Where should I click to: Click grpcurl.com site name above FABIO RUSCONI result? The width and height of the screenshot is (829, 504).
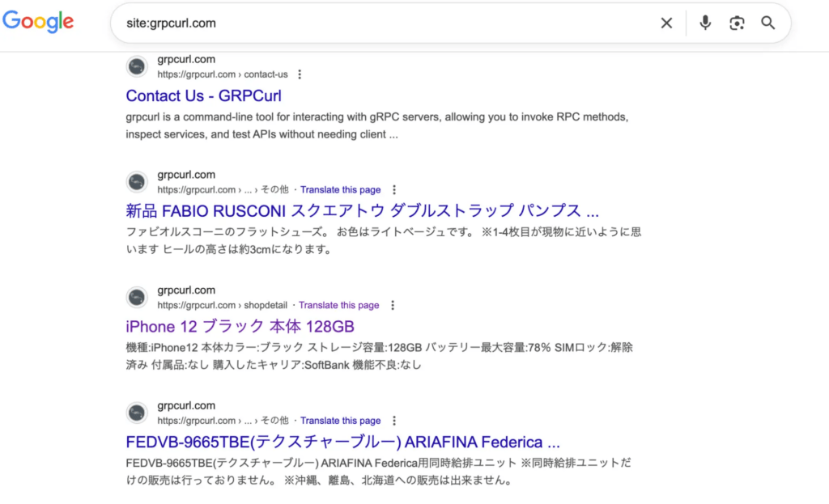click(186, 175)
